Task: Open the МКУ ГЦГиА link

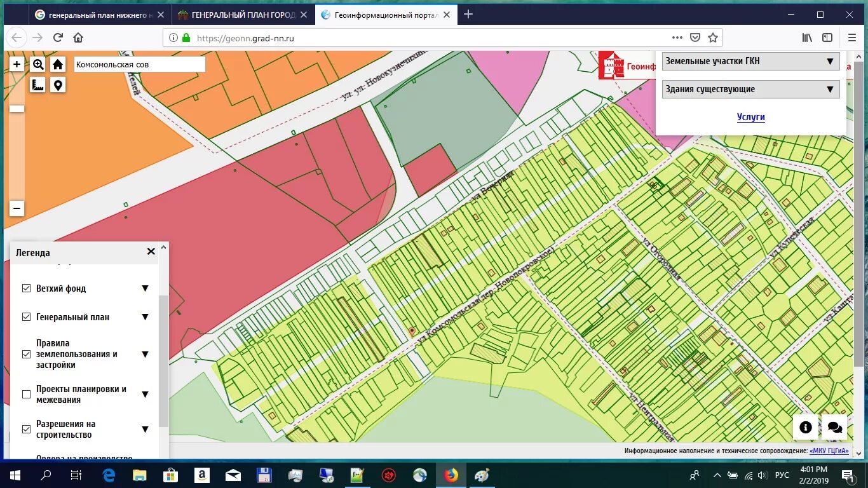Action: coord(829,451)
